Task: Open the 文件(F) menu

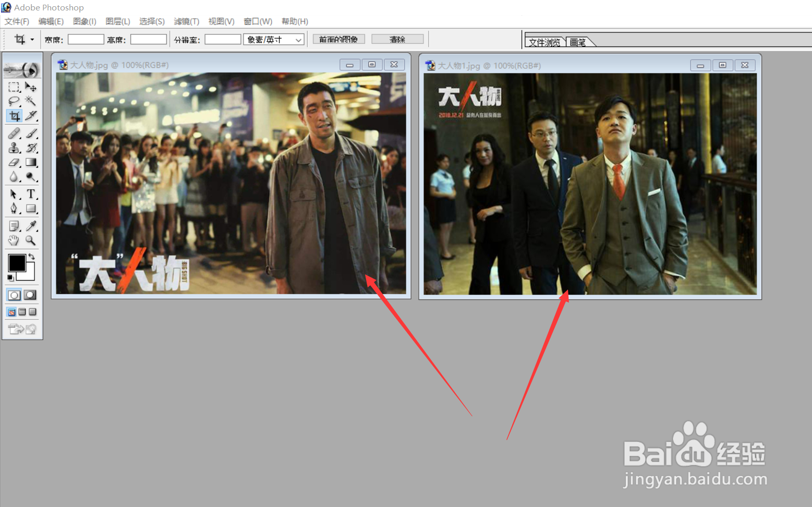Action: point(17,21)
